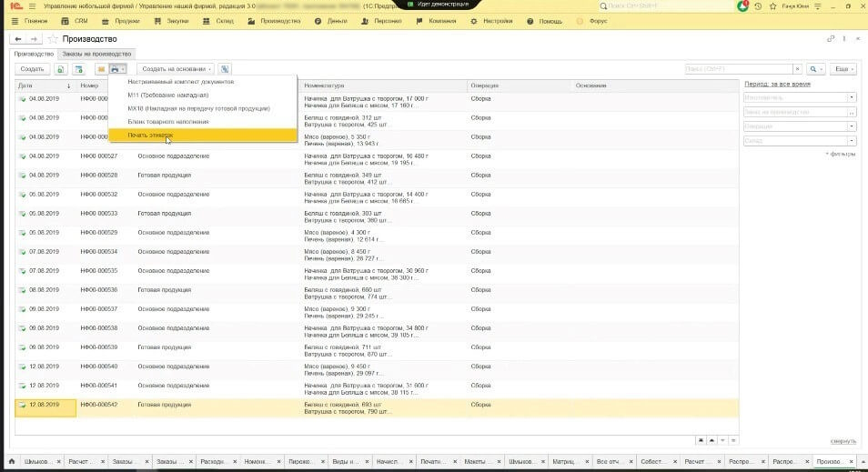Click the copy document icon next to Создать
The height and width of the screenshot is (472, 868).
tap(61, 69)
